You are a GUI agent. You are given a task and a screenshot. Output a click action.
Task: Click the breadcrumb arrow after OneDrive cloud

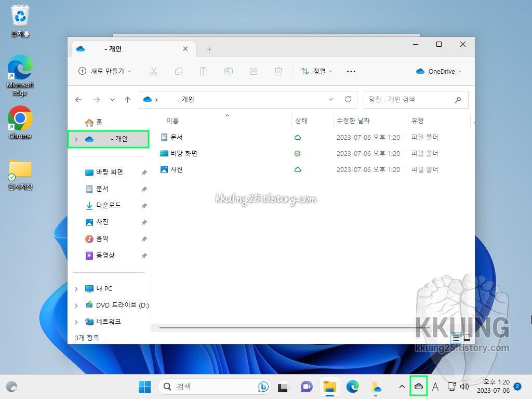pos(156,100)
